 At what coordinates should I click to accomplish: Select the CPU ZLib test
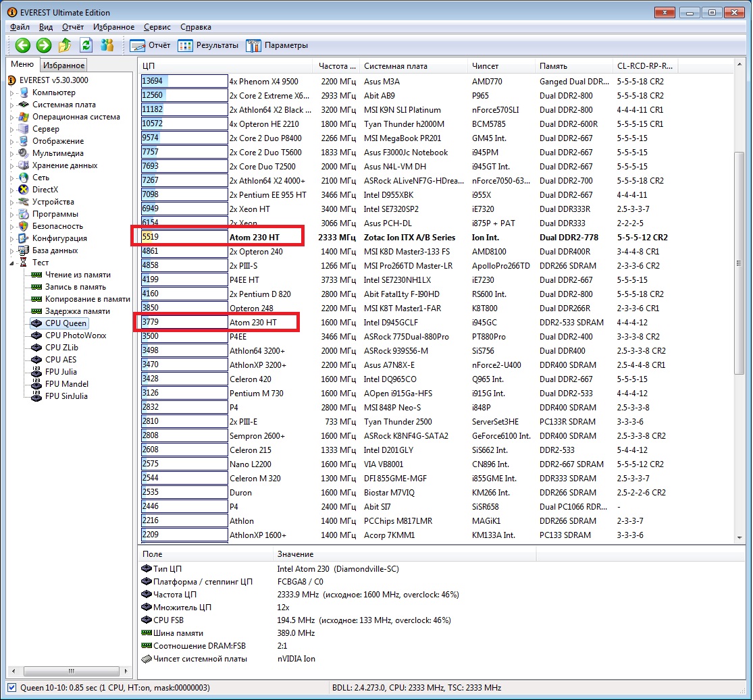point(61,347)
